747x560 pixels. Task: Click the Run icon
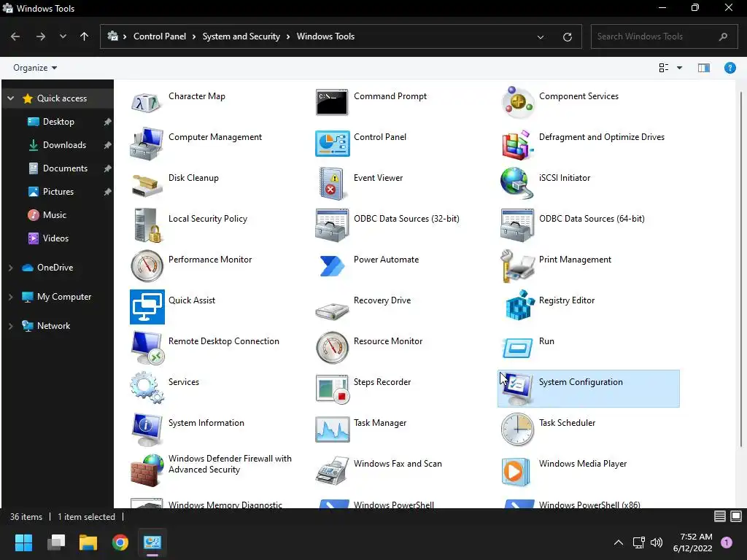coord(517,348)
